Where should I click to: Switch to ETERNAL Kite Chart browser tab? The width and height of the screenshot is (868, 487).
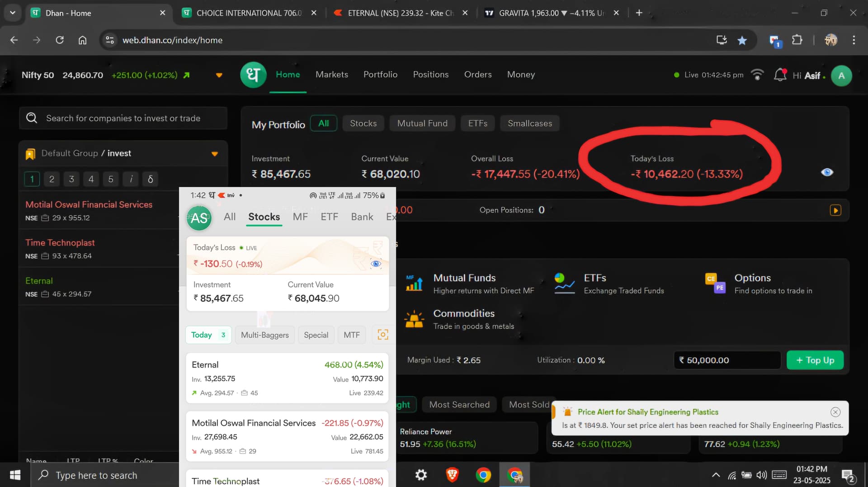tap(401, 13)
